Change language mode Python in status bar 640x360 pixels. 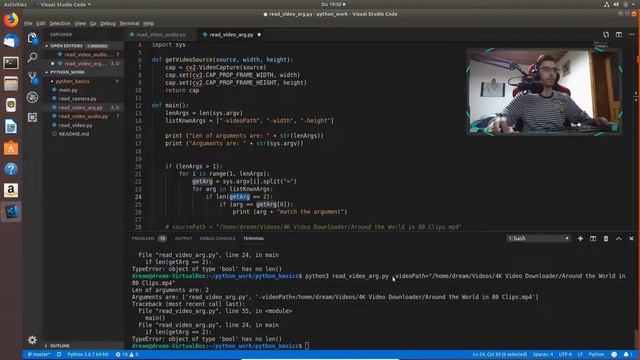point(596,354)
